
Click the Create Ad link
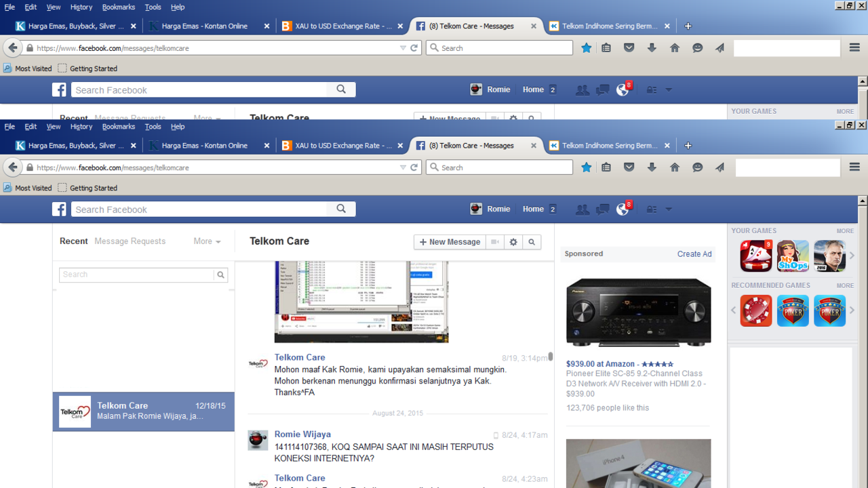point(694,254)
